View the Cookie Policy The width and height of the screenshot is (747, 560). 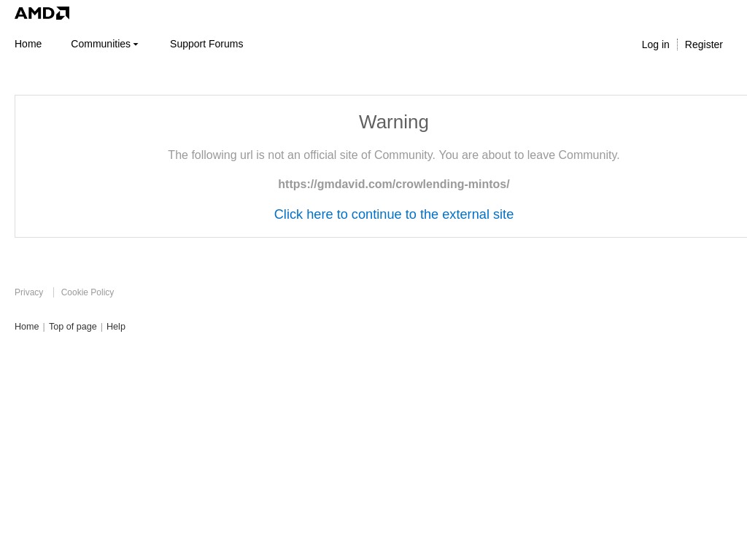87,292
